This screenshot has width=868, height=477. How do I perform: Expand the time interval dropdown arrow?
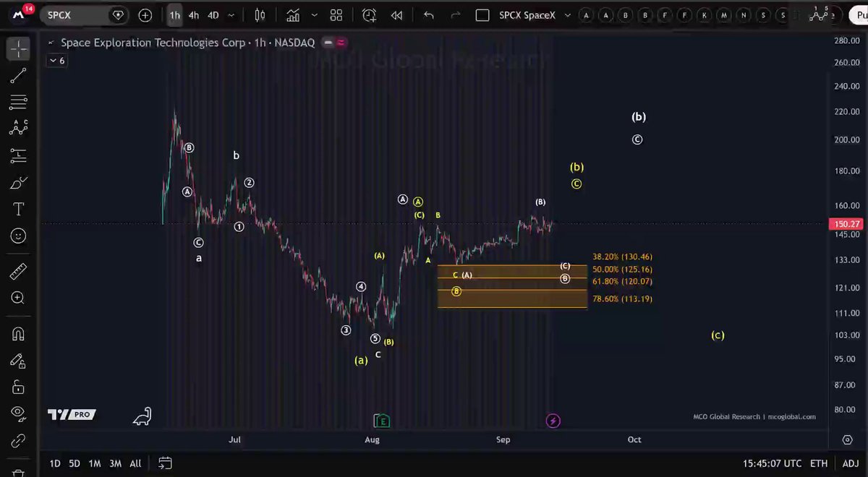[231, 15]
